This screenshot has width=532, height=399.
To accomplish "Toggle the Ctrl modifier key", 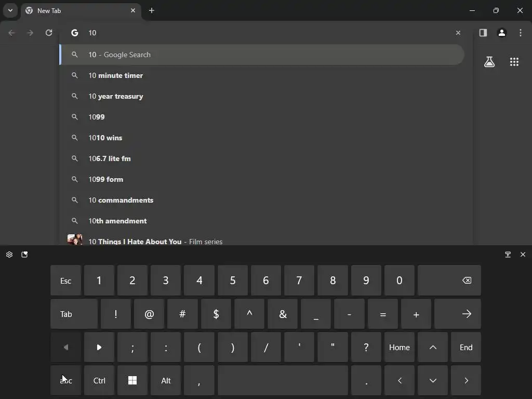I will tap(99, 380).
